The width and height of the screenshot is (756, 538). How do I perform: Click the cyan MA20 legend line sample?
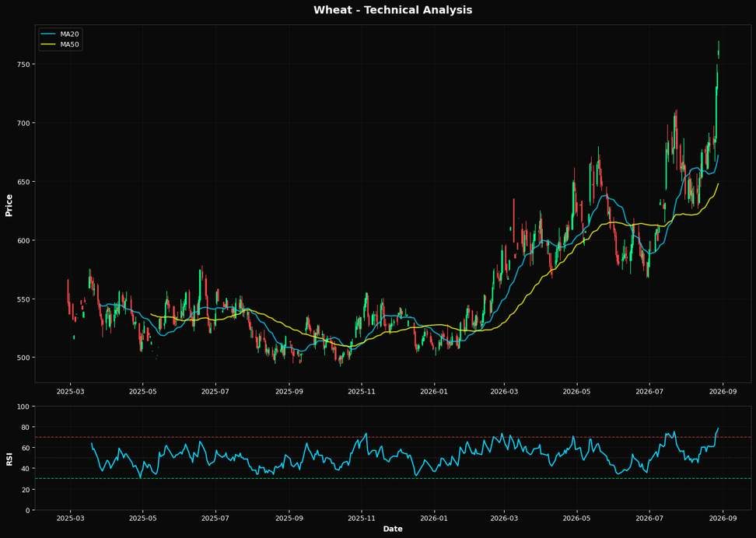pyautogui.click(x=49, y=34)
